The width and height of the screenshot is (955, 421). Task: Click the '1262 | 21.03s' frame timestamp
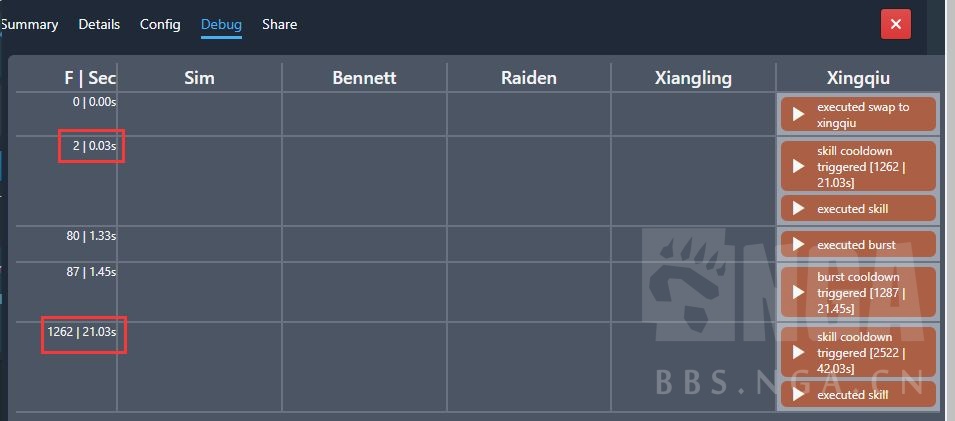(x=82, y=332)
